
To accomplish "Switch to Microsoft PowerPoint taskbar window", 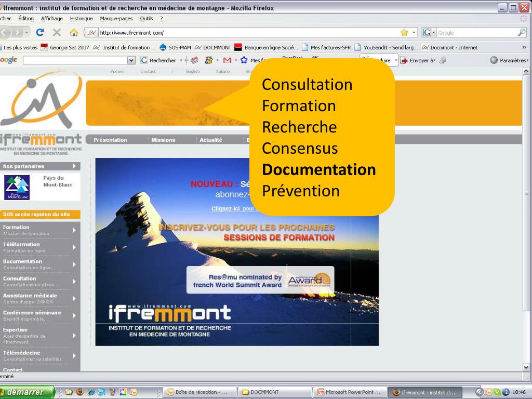I will pos(350,392).
